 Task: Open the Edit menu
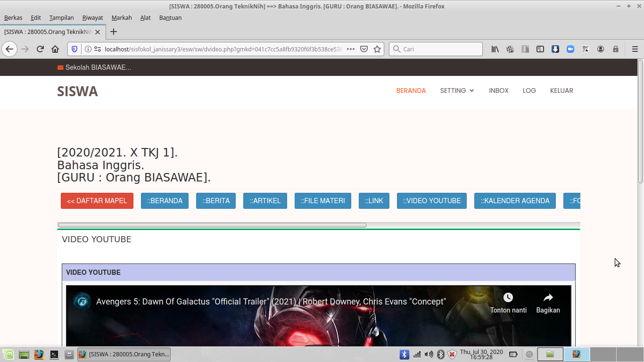tap(36, 18)
